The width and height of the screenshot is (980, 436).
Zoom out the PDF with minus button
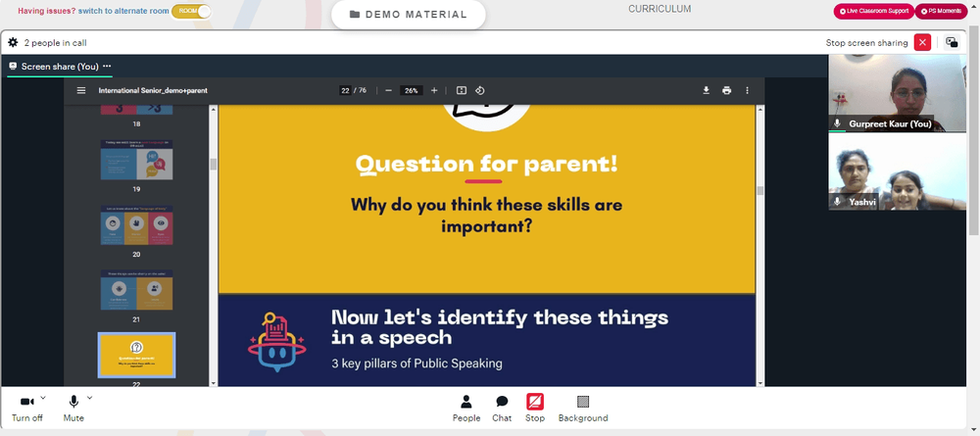tap(389, 90)
